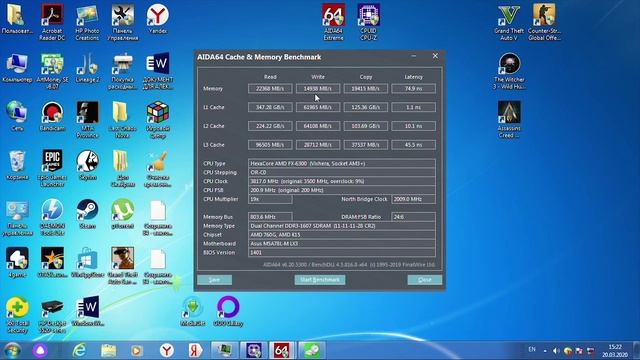Image resolution: width=640 pixels, height=360 pixels.
Task: Launch the CPUID CPU-Z desktop shortcut
Action: click(x=368, y=22)
